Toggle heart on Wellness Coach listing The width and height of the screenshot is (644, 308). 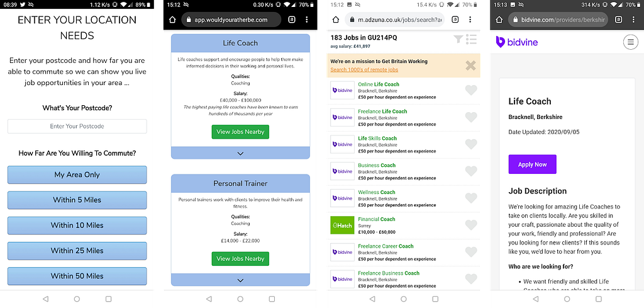471,198
